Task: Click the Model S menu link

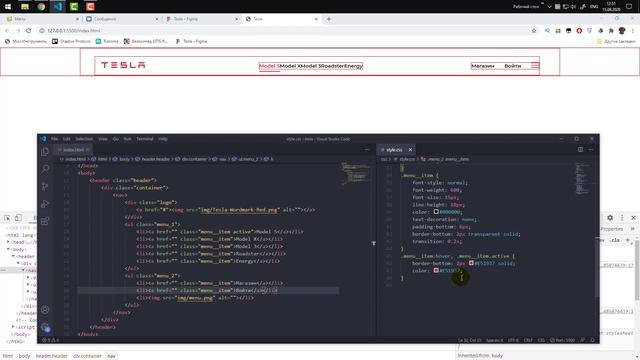Action: pos(269,66)
